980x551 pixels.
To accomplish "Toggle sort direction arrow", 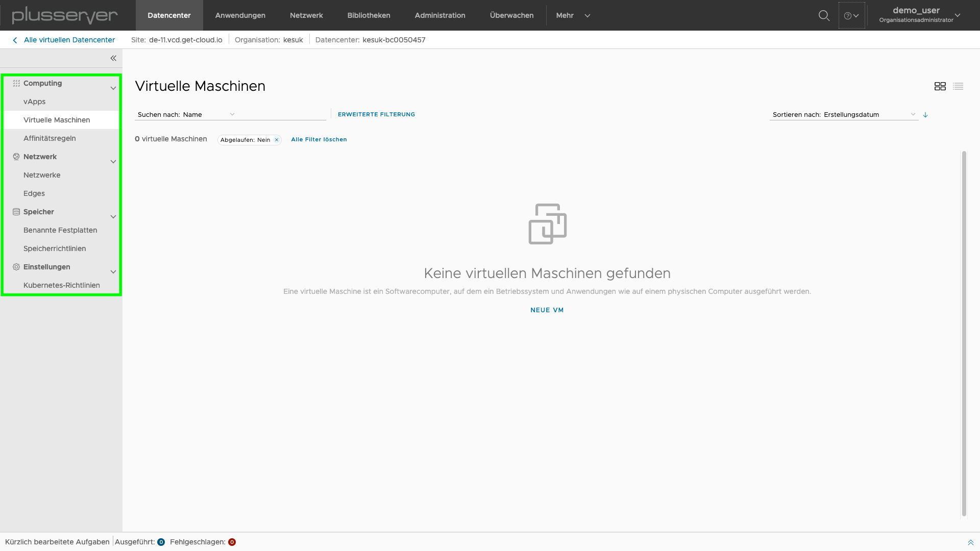I will click(x=925, y=115).
